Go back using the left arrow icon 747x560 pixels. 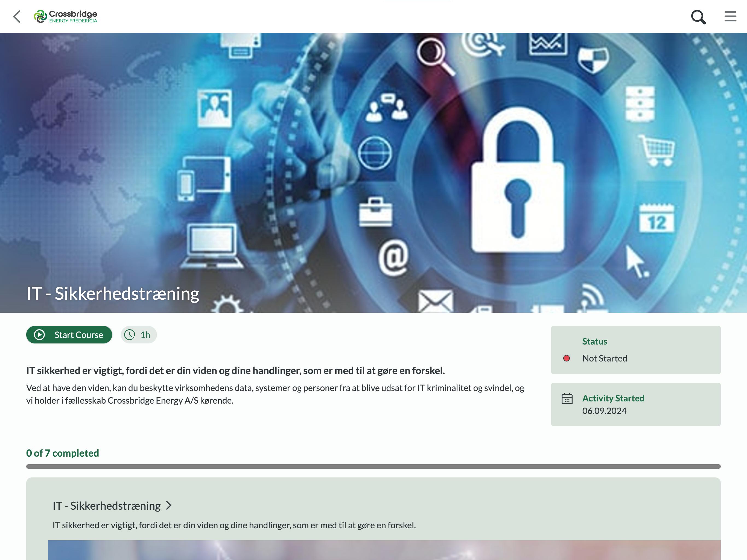[17, 17]
